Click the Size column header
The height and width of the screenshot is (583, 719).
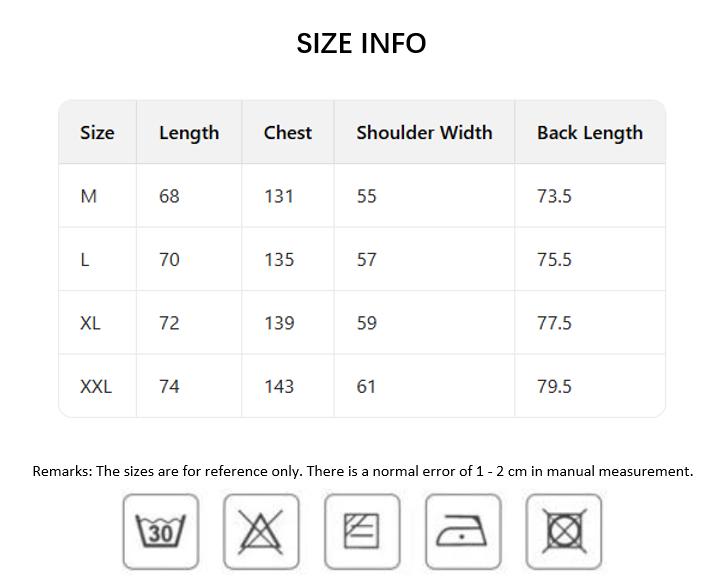[97, 133]
